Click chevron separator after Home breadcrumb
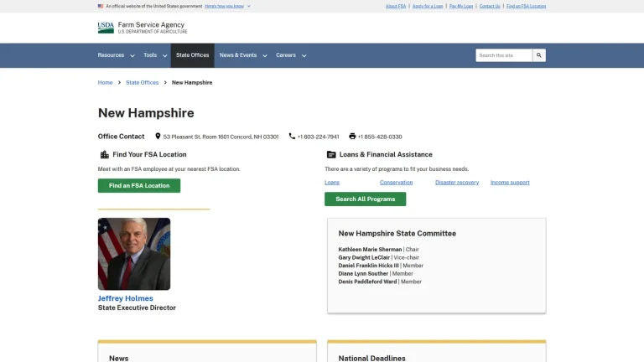The width and height of the screenshot is (644, 362). pos(120,82)
